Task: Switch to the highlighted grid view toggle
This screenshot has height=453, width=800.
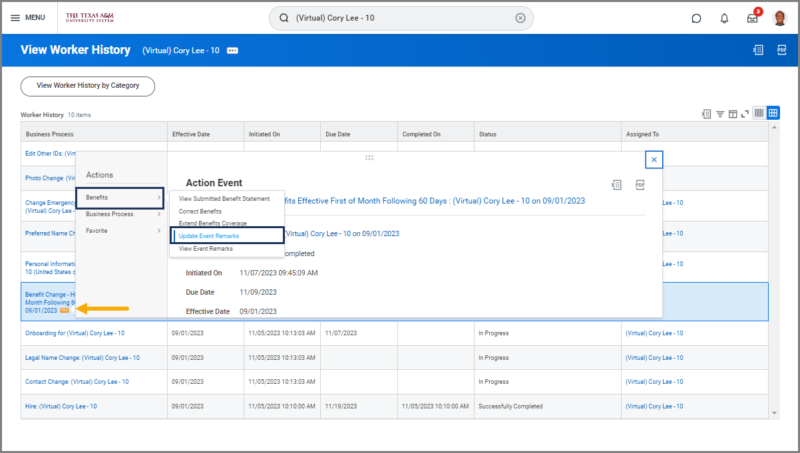Action: (773, 113)
